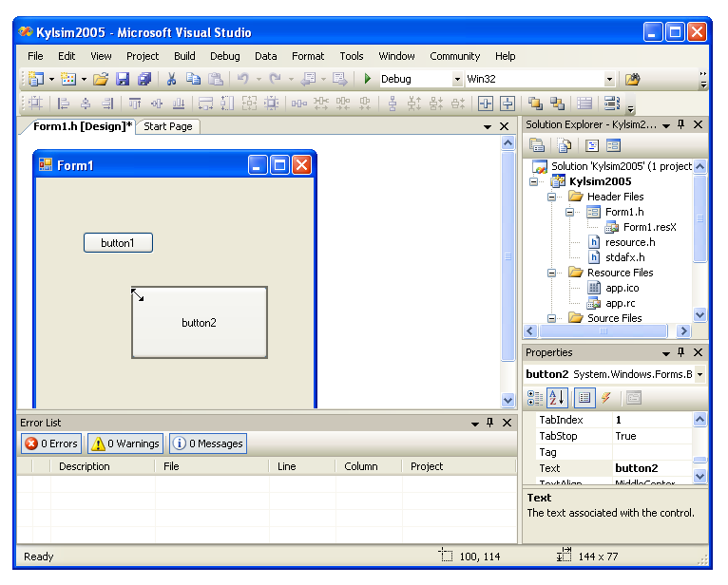
Task: Click the Open File folder icon
Action: click(101, 79)
